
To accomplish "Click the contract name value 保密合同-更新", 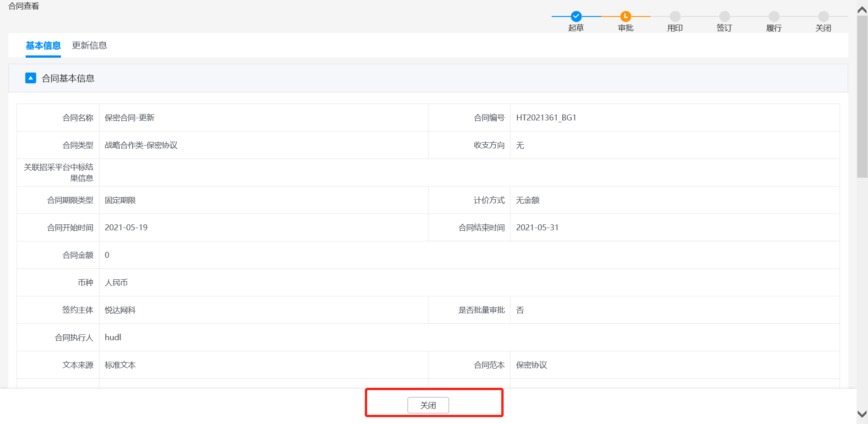I will pyautogui.click(x=130, y=118).
